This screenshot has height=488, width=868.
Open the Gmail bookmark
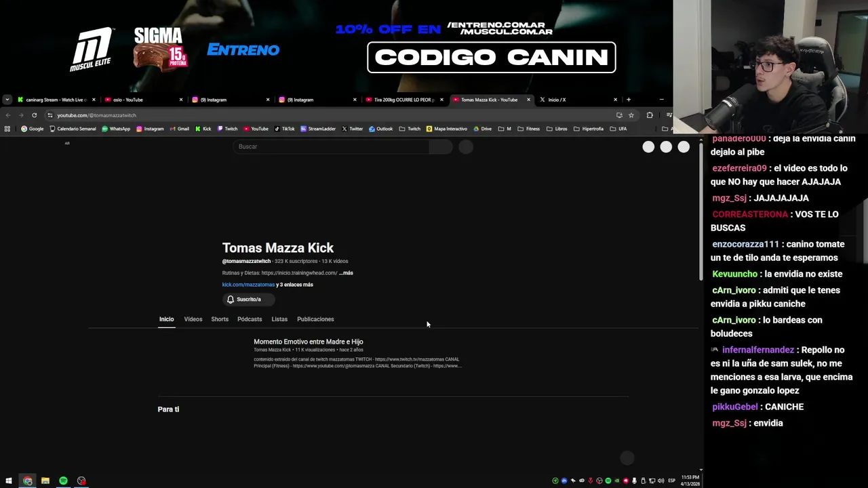(180, 129)
